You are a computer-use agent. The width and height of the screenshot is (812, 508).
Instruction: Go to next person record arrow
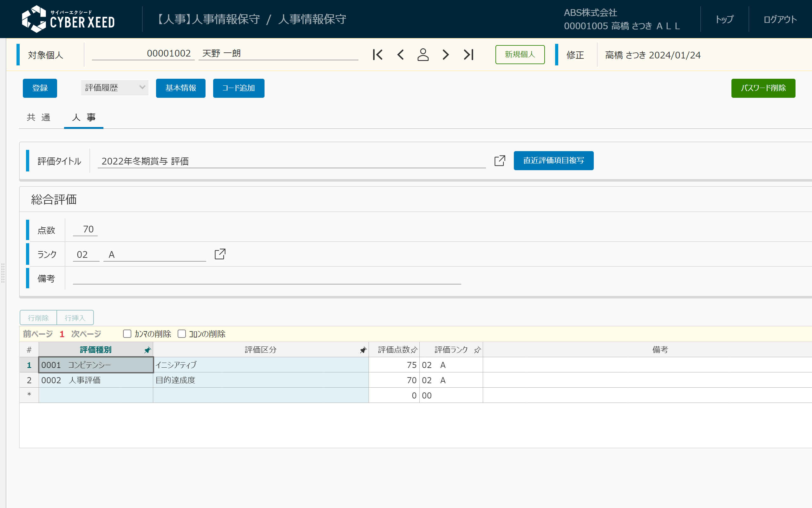tap(446, 55)
